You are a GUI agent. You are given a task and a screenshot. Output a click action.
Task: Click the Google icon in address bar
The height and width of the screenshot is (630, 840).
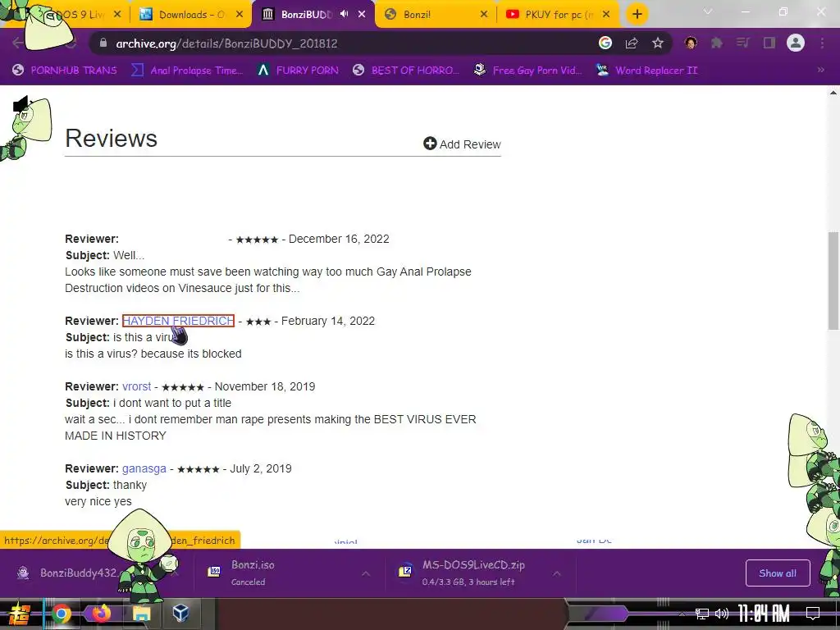pos(605,43)
